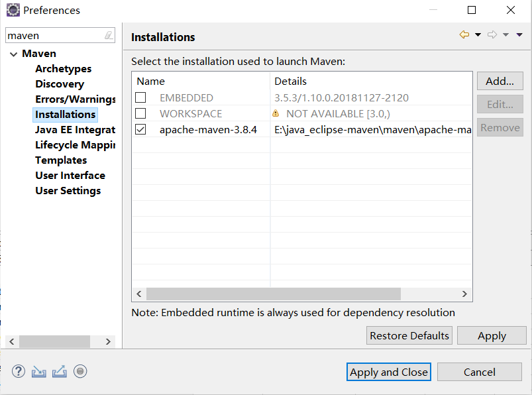Viewport: 532px width, 395px height.
Task: Open the preferences view menu dropdown
Action: tap(519, 35)
